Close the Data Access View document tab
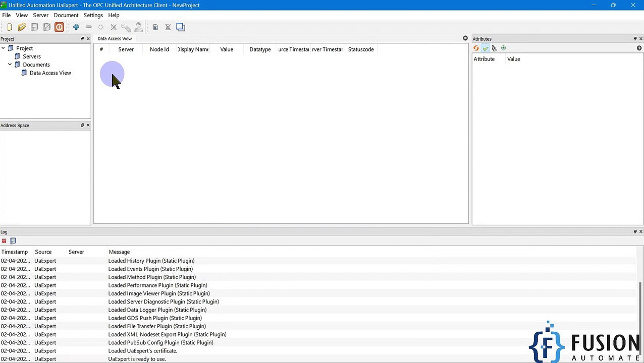 point(465,38)
